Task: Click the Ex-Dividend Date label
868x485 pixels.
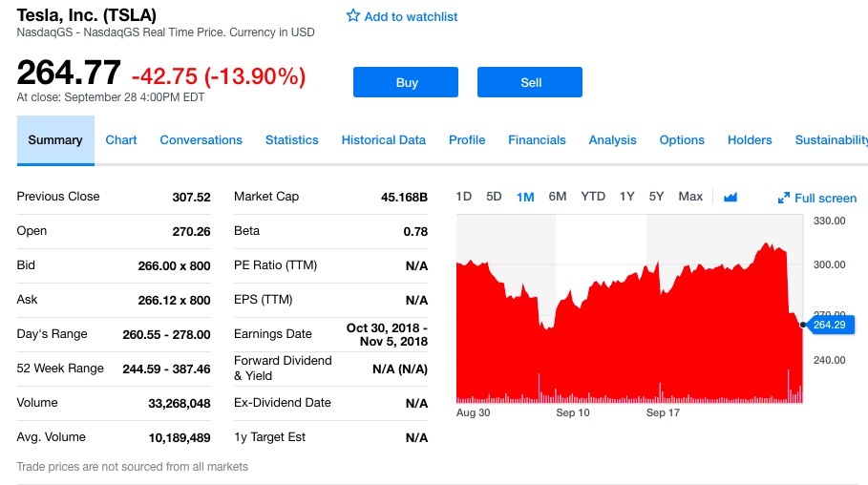Action: point(283,403)
